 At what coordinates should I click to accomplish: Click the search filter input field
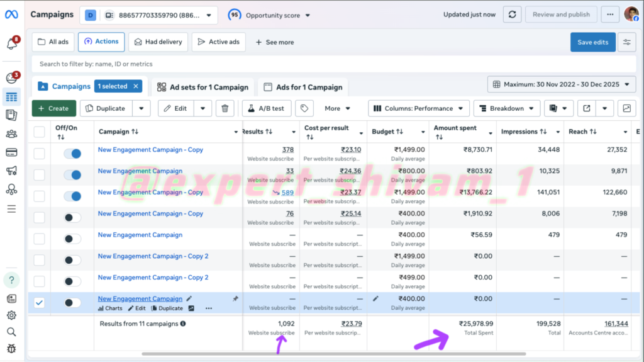pos(314,64)
